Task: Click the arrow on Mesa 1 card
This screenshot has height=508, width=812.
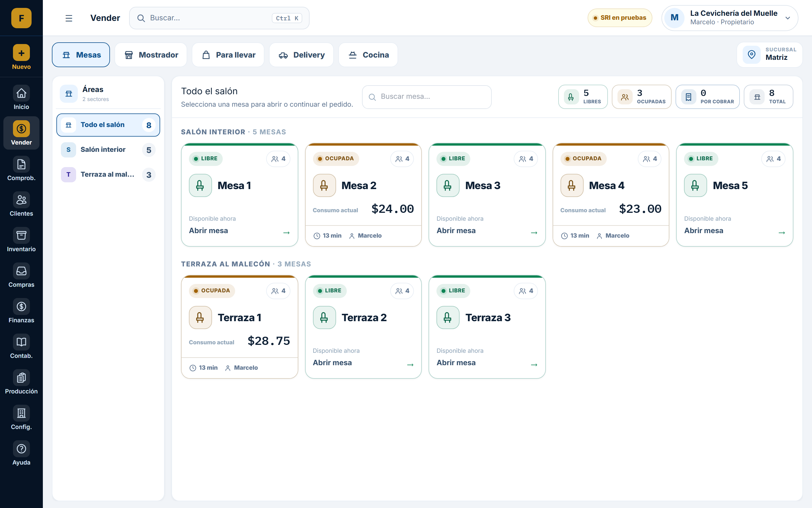Action: point(286,233)
